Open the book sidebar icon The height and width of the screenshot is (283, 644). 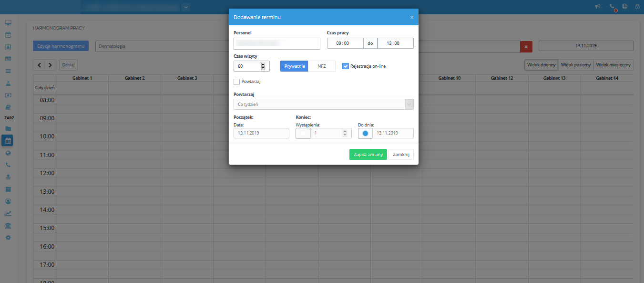point(8,107)
